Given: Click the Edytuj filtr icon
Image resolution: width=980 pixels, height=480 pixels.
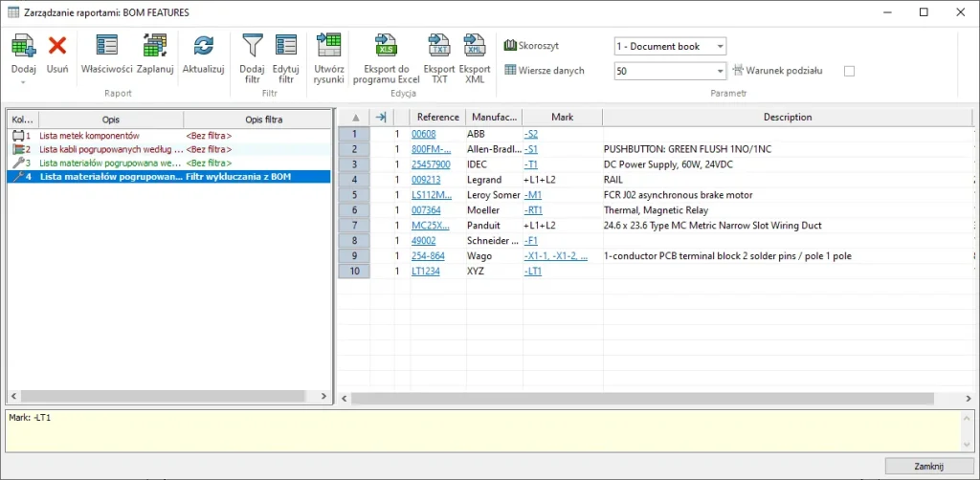Looking at the screenshot, I should click(286, 46).
